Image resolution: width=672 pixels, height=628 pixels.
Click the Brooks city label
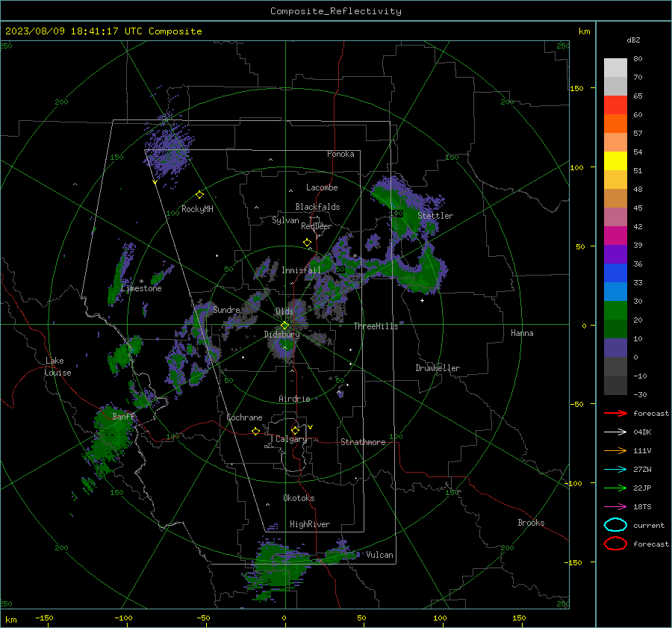coord(531,523)
